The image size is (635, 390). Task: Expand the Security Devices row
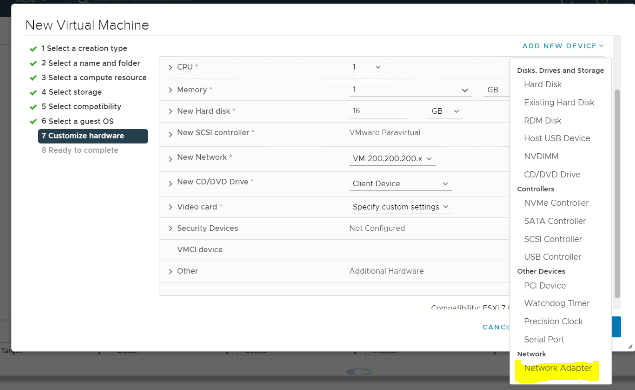click(170, 228)
